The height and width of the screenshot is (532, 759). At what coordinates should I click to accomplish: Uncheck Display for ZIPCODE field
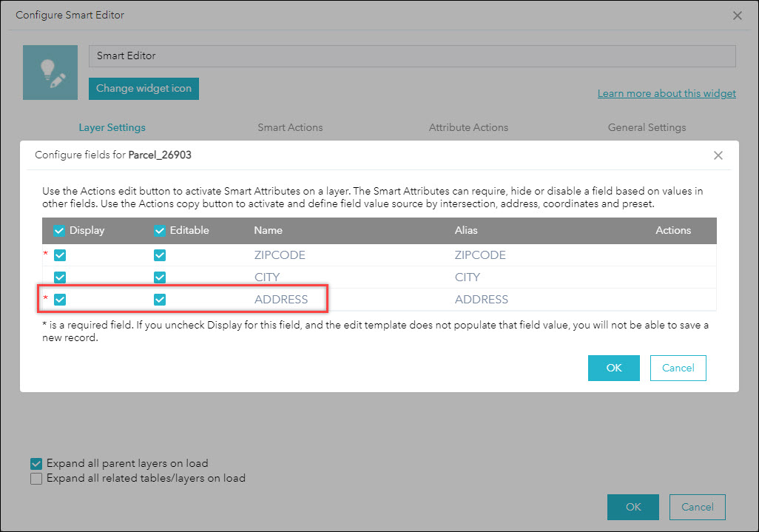(x=60, y=255)
